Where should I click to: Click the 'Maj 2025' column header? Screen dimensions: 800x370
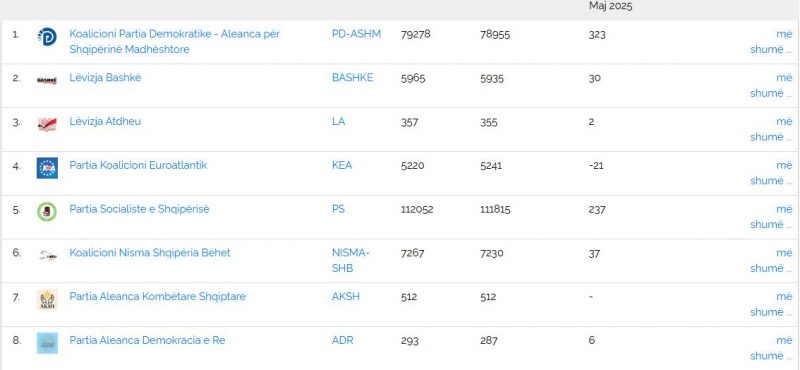611,6
